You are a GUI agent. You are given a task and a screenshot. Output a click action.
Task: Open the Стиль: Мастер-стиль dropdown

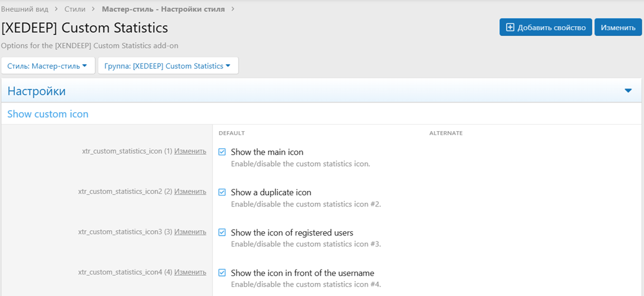point(47,66)
